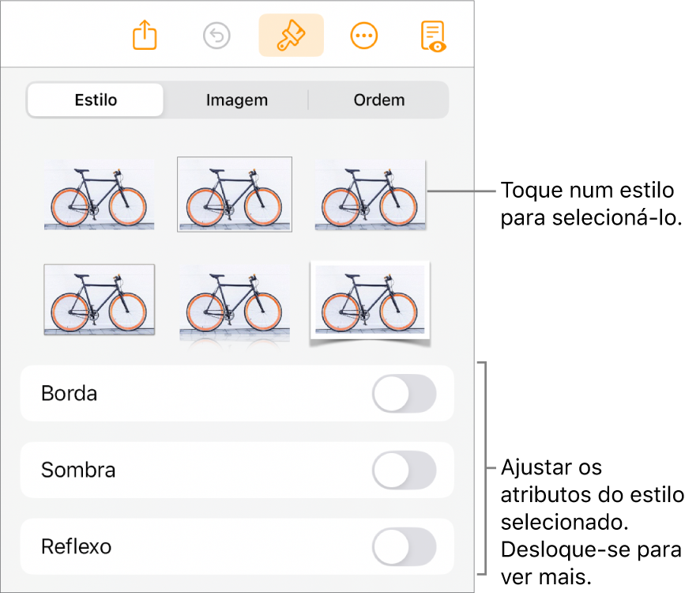Turn on the Sombra switch

(404, 470)
